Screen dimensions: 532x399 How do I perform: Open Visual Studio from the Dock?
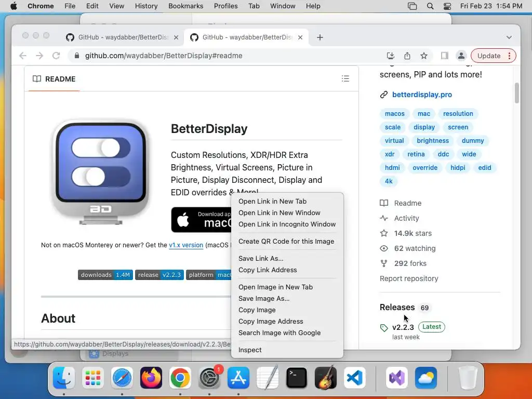(x=397, y=378)
